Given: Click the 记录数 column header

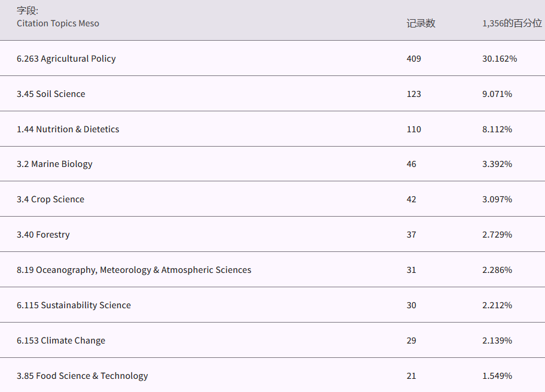Looking at the screenshot, I should point(421,23).
